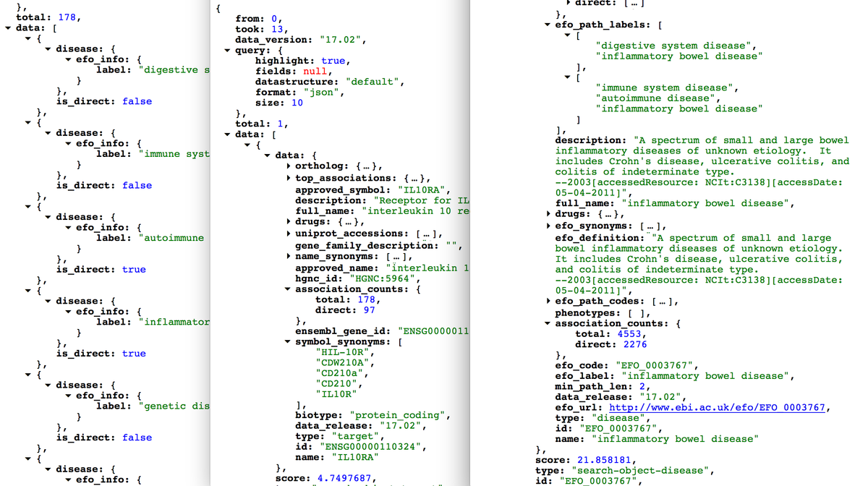Screen dimensions: 868x486
Task: Open the EFO_0003767 efo_url link
Action: pyautogui.click(x=717, y=407)
